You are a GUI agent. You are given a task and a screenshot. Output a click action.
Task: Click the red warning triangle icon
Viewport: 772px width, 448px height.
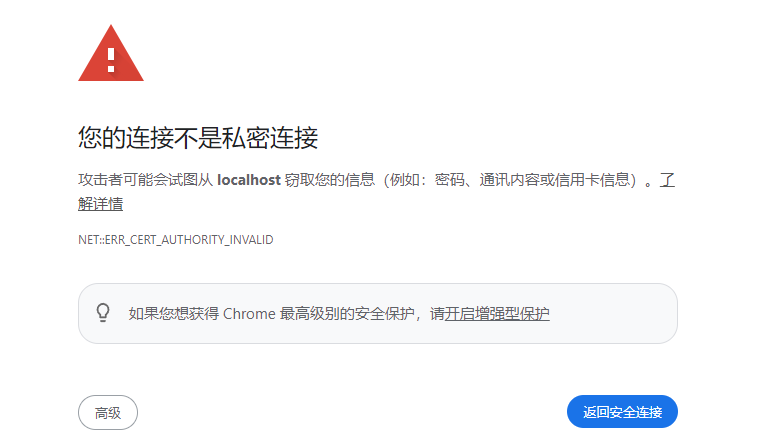(111, 54)
